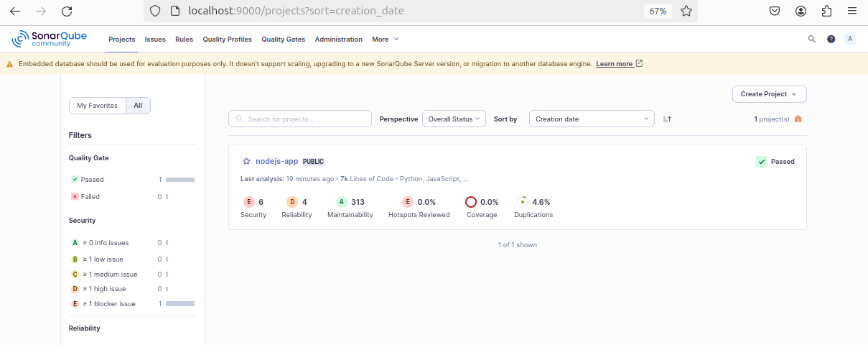Click the SonarQube community logo

tap(50, 39)
